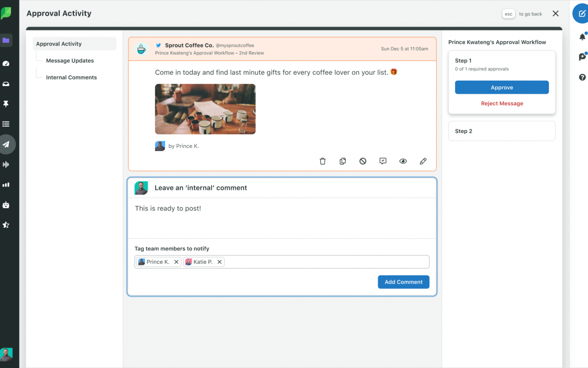Image resolution: width=588 pixels, height=368 pixels.
Task: Remove Prince K. tag
Action: [x=176, y=262]
